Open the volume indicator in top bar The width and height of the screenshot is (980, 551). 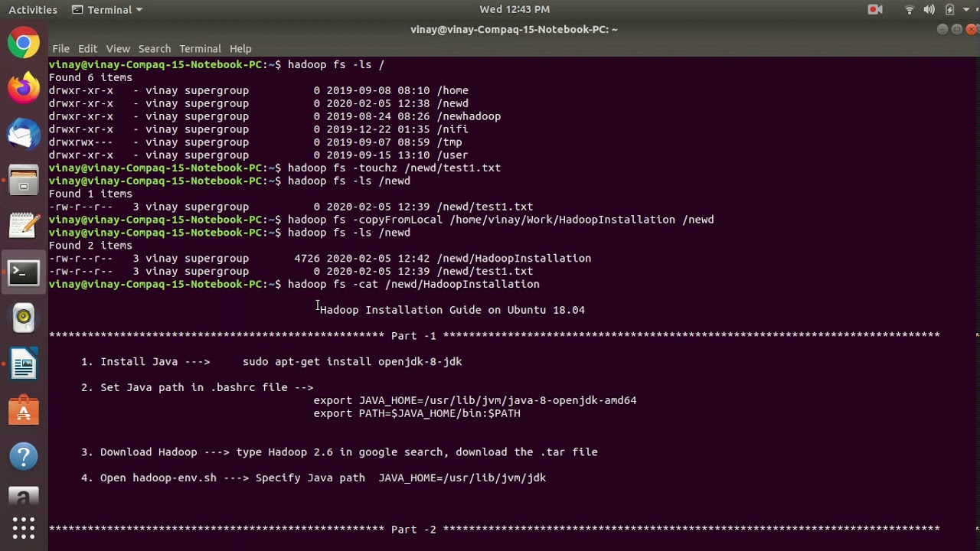pos(929,9)
